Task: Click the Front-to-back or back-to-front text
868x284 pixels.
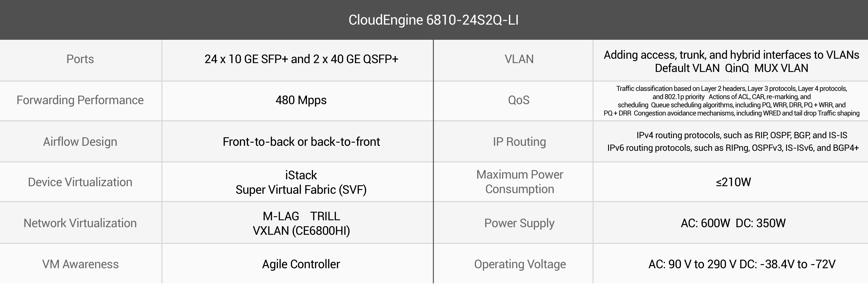Action: click(x=301, y=142)
